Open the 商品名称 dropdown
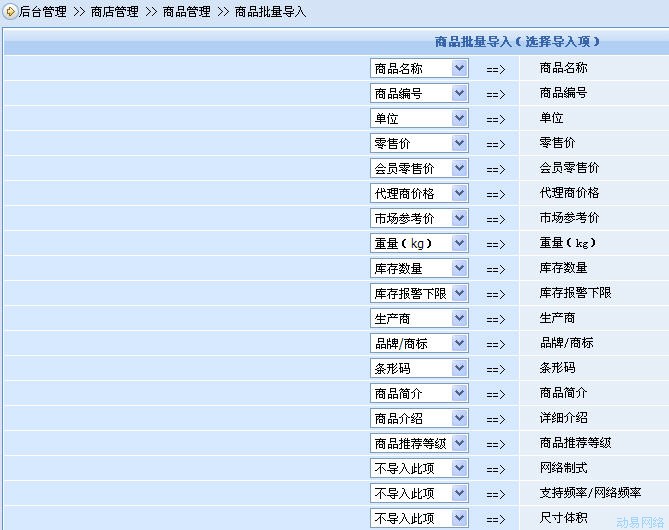The width and height of the screenshot is (669, 530). [418, 68]
